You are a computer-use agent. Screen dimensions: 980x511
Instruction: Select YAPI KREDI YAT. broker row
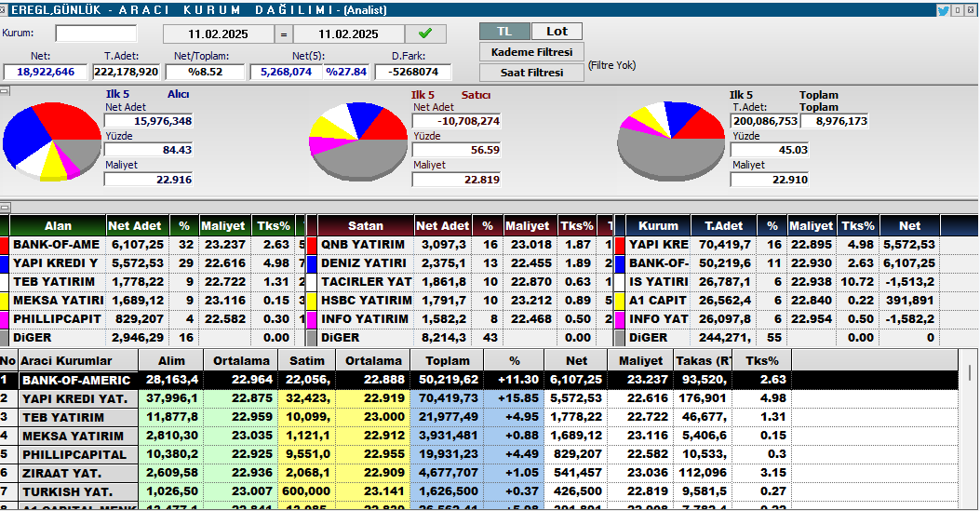(478, 398)
